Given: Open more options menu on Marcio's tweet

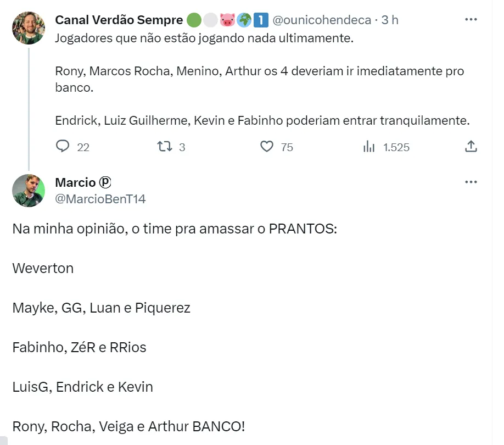Looking at the screenshot, I should [x=471, y=182].
